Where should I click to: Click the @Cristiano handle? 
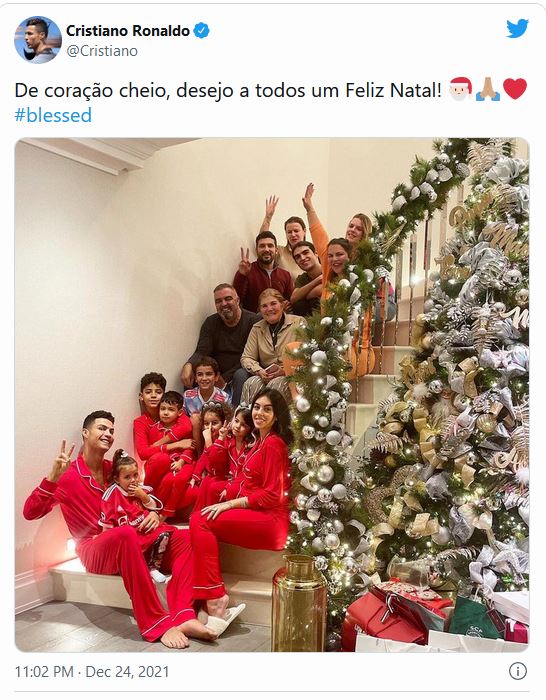click(x=102, y=51)
